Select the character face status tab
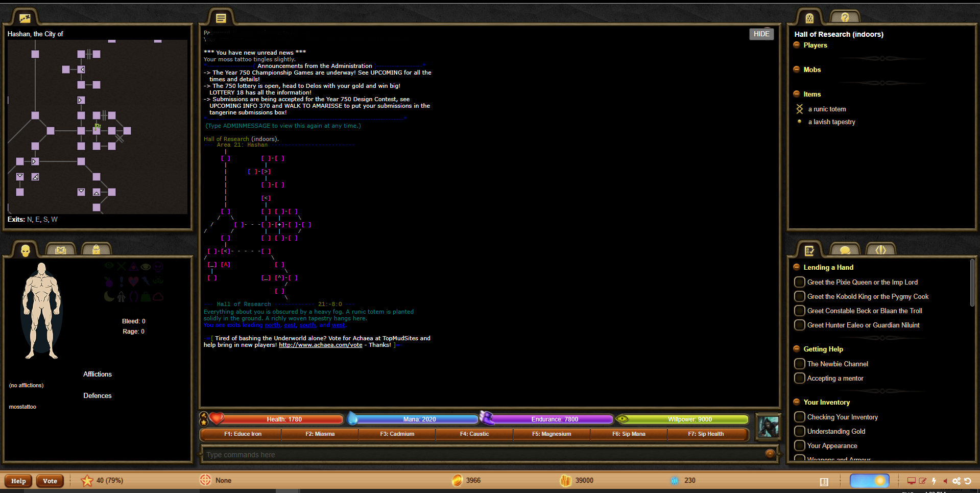The image size is (980, 493). click(x=26, y=250)
